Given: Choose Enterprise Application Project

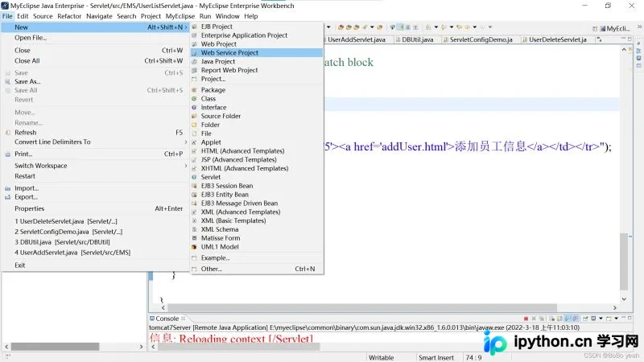Looking at the screenshot, I should point(257,35).
